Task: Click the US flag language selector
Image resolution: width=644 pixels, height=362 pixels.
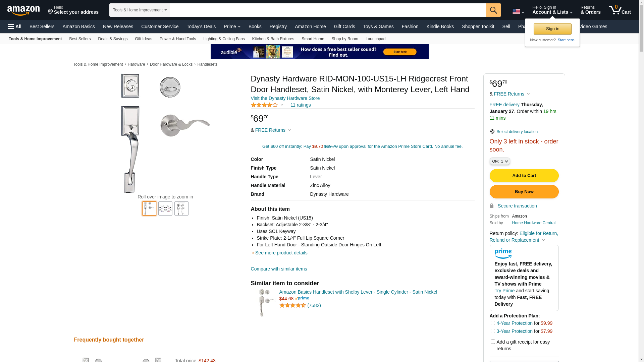Action: coord(518,12)
